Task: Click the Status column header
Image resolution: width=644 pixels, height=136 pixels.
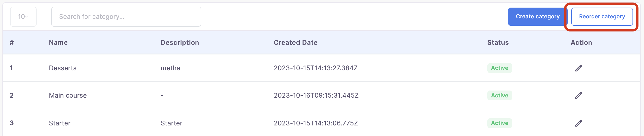Action: click(x=498, y=43)
